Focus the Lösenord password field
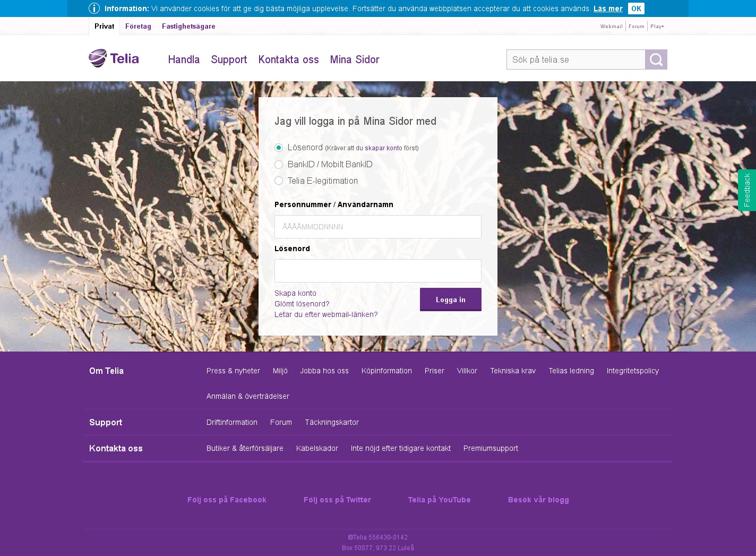This screenshot has height=556, width=756. click(x=378, y=271)
